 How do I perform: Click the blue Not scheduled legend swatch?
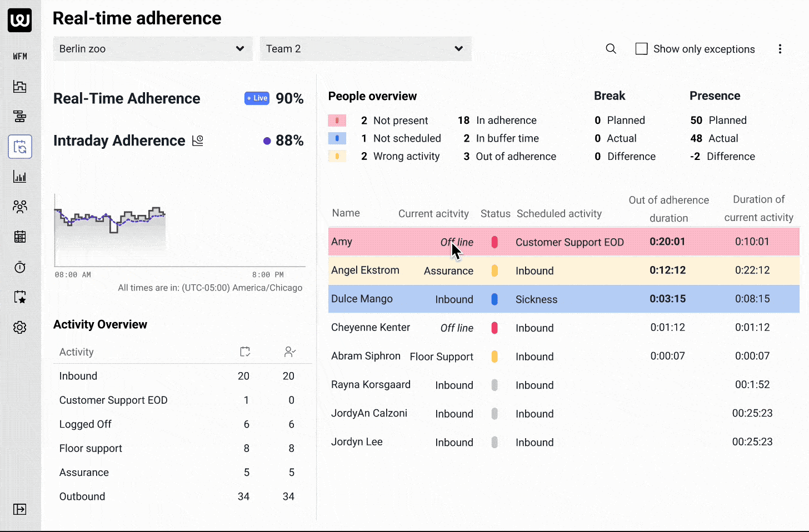[337, 138]
